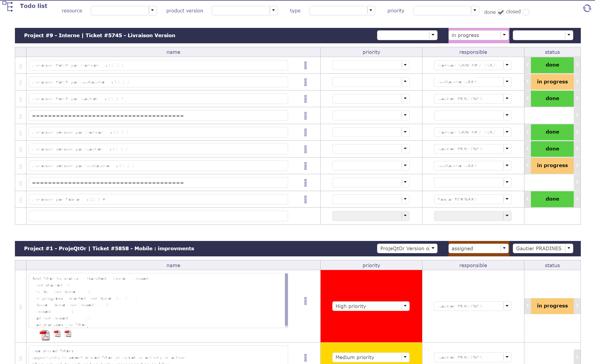Click the move icon beside the High priority task name
The width and height of the screenshot is (595, 364).
305,301
